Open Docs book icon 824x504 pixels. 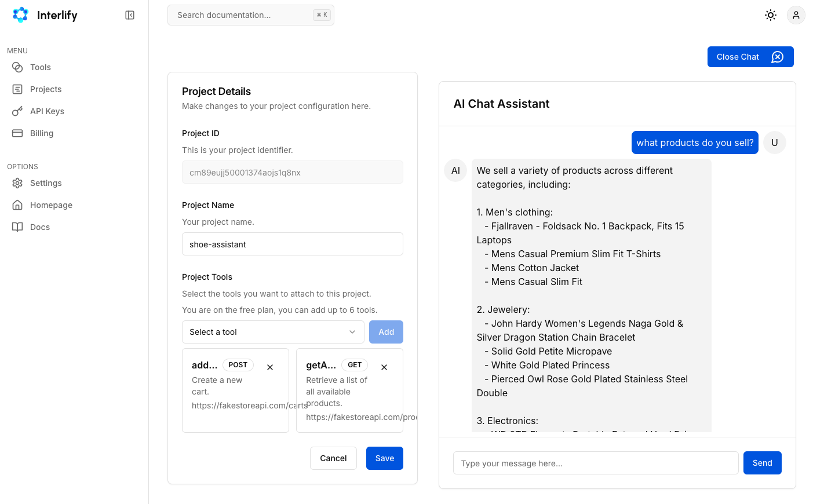click(17, 227)
